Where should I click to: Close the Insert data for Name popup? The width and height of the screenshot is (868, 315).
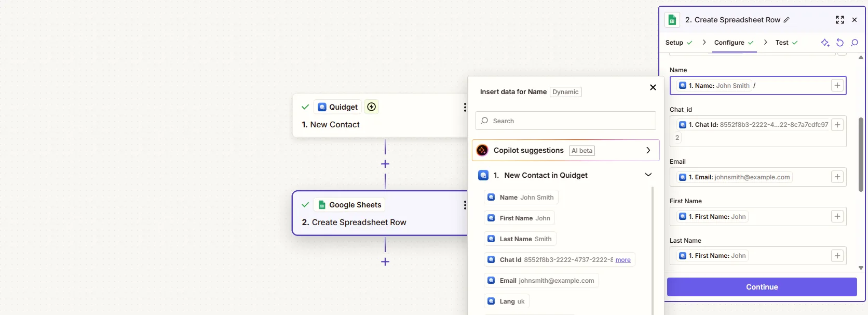click(x=653, y=87)
